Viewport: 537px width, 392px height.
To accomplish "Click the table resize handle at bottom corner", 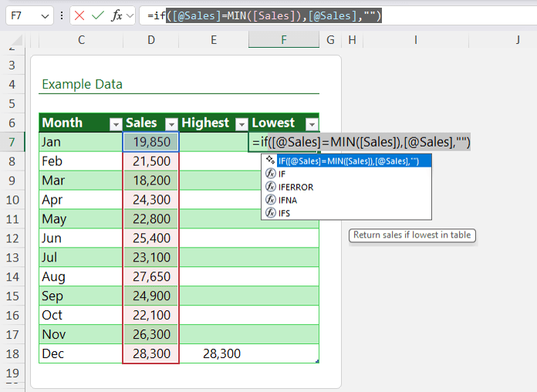I will click(x=317, y=361).
